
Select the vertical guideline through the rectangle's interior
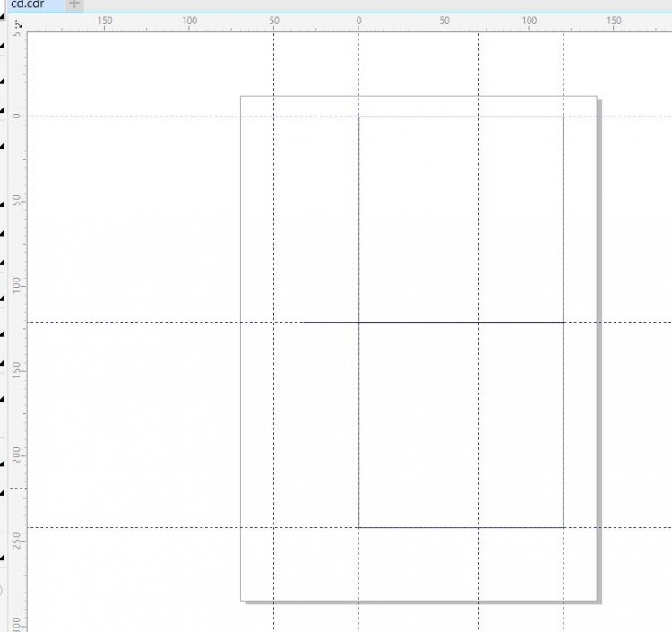click(478, 224)
